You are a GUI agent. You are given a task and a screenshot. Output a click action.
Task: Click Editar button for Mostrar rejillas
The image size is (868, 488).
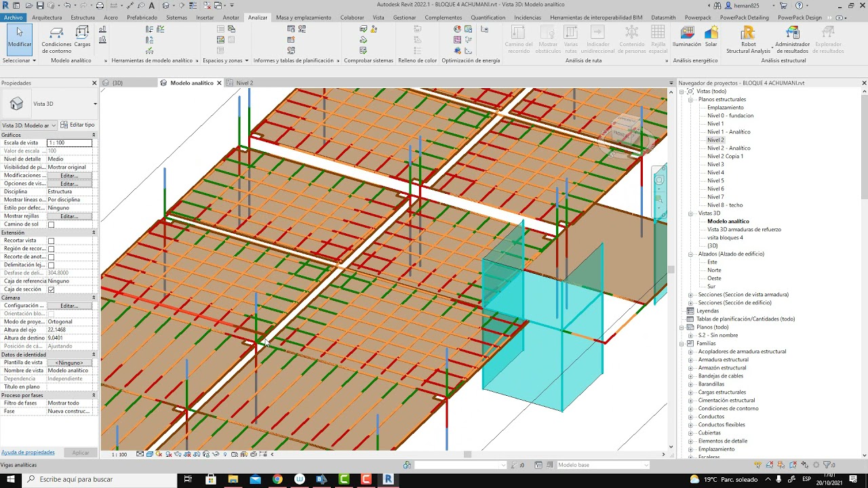pos(69,216)
